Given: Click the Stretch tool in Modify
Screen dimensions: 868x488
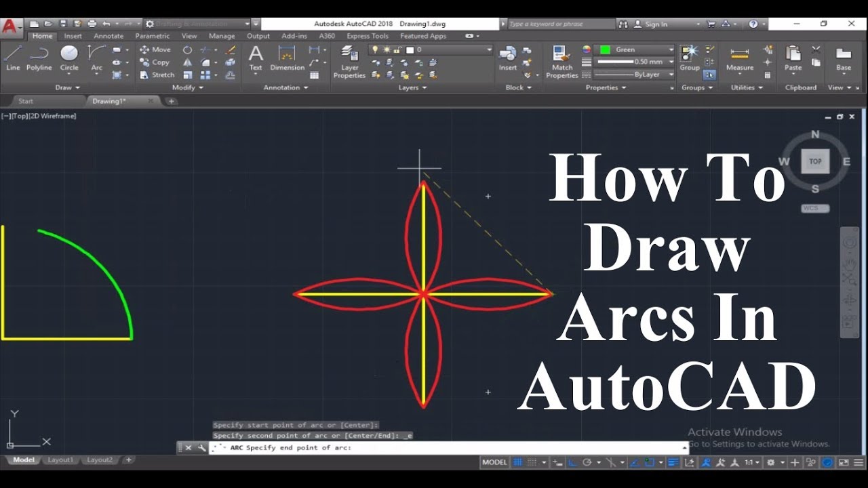Looking at the screenshot, I should 157,75.
